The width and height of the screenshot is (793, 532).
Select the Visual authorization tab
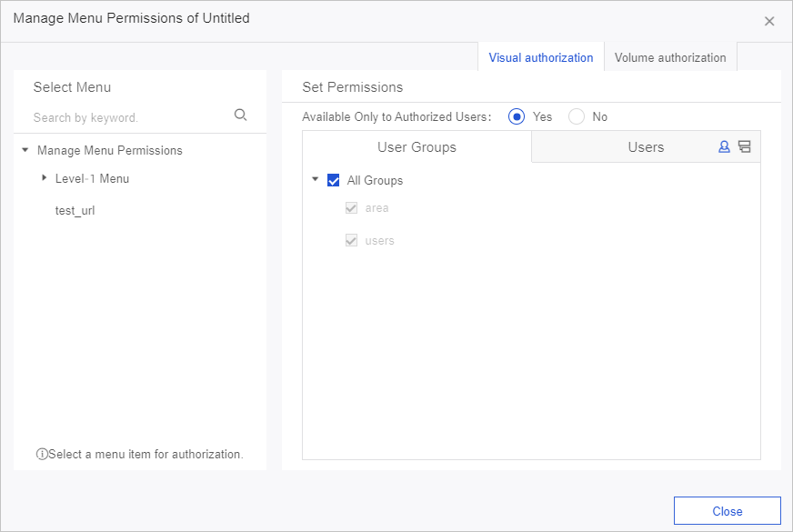(540, 57)
